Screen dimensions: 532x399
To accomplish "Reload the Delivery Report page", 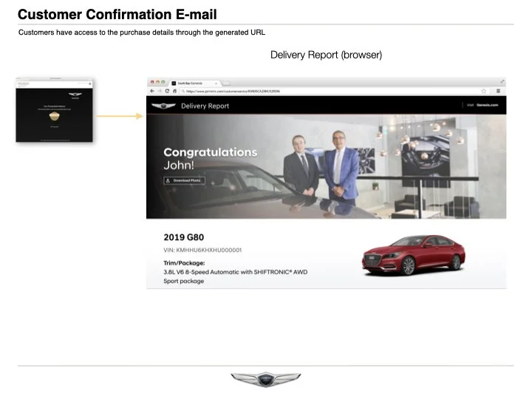I will point(167,91).
